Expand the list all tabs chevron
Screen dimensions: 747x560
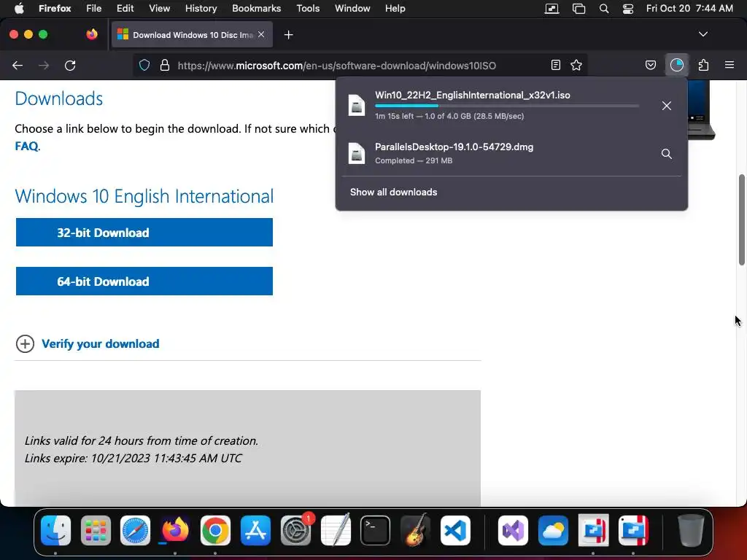(703, 34)
